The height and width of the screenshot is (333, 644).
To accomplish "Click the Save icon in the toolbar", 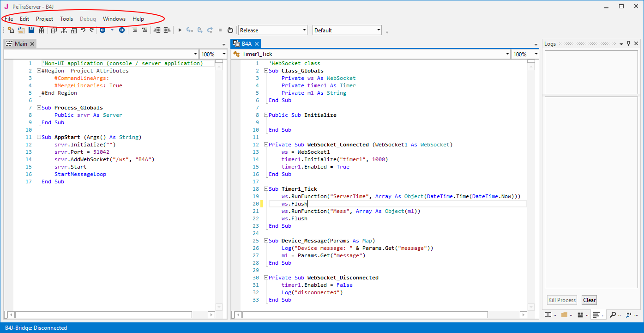I will pyautogui.click(x=31, y=30).
